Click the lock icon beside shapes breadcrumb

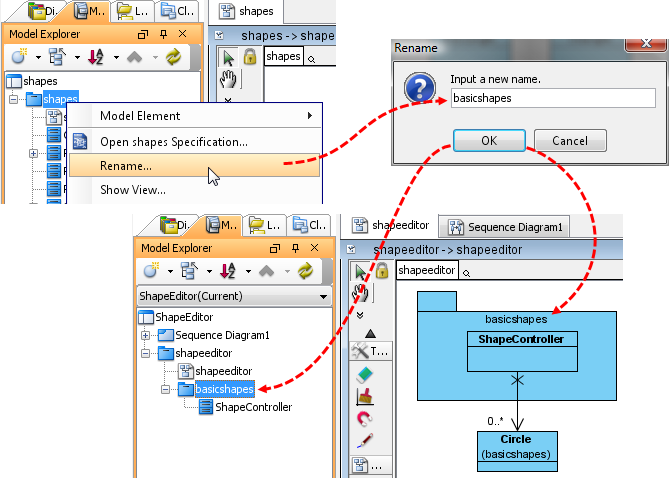250,56
